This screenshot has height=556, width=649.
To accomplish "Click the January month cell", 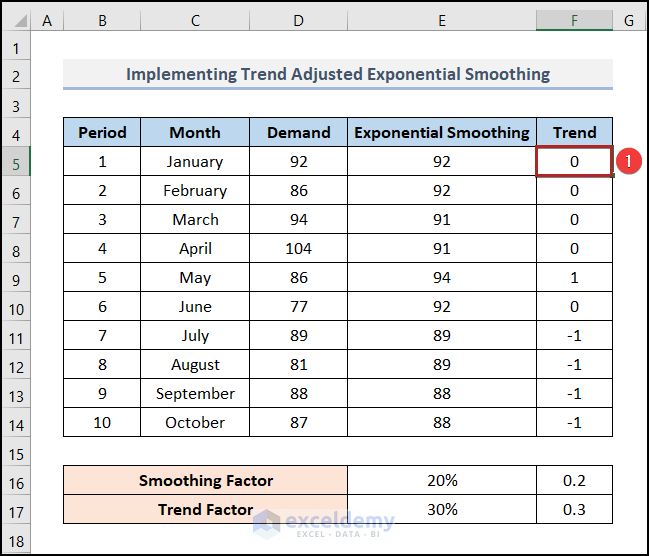I will pyautogui.click(x=194, y=161).
